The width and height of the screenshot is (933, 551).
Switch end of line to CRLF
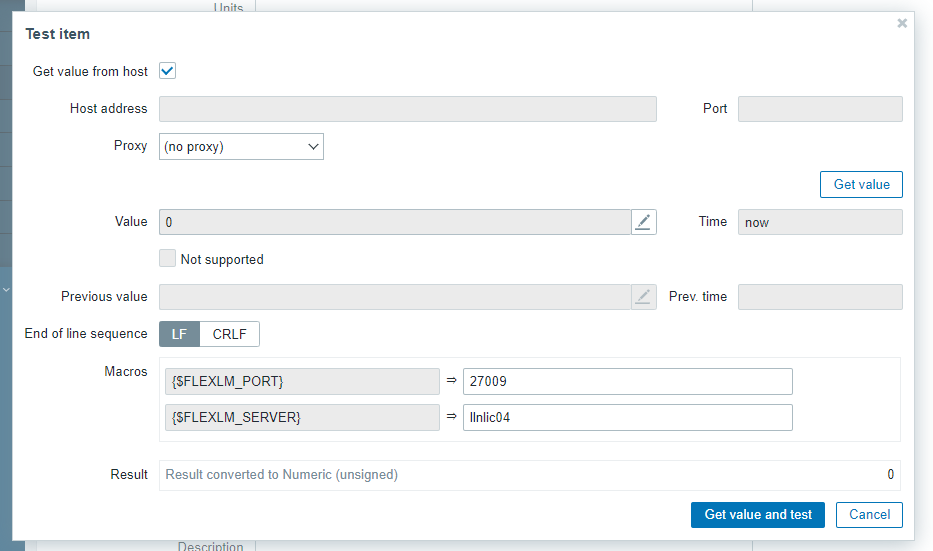[230, 334]
